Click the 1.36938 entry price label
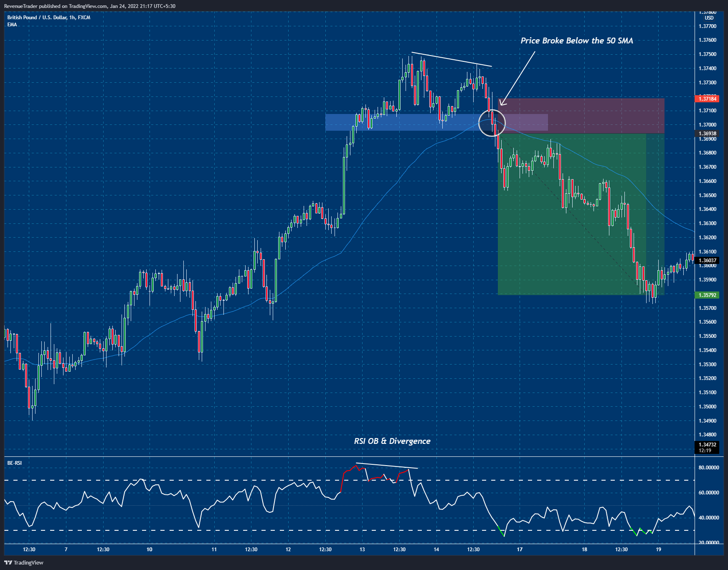728x570 pixels. [x=707, y=134]
